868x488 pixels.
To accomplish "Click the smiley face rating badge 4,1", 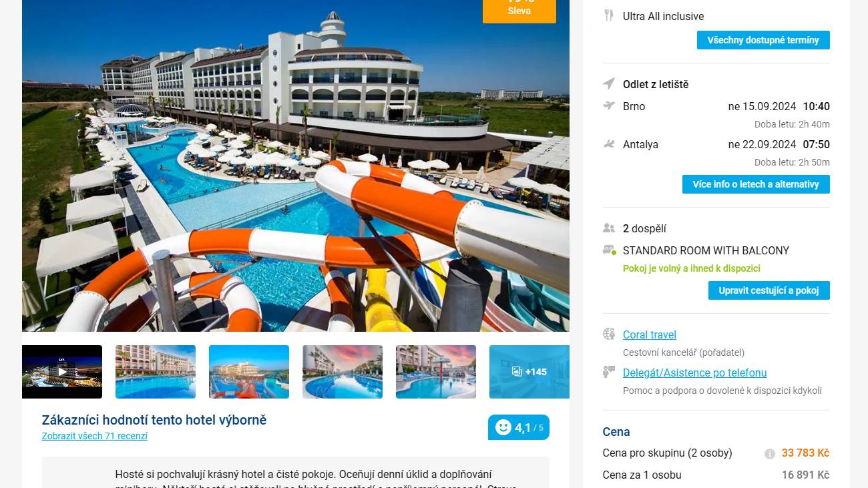I will pyautogui.click(x=519, y=427).
